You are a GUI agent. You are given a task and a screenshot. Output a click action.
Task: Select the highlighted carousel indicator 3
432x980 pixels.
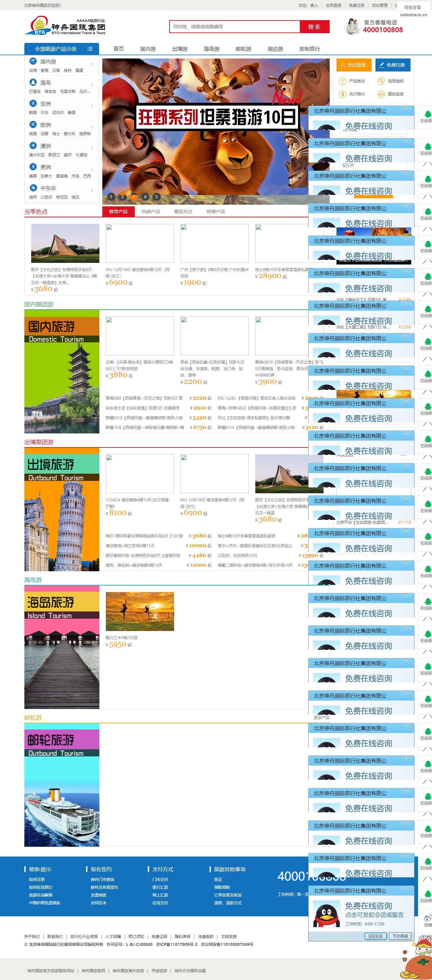[133, 197]
